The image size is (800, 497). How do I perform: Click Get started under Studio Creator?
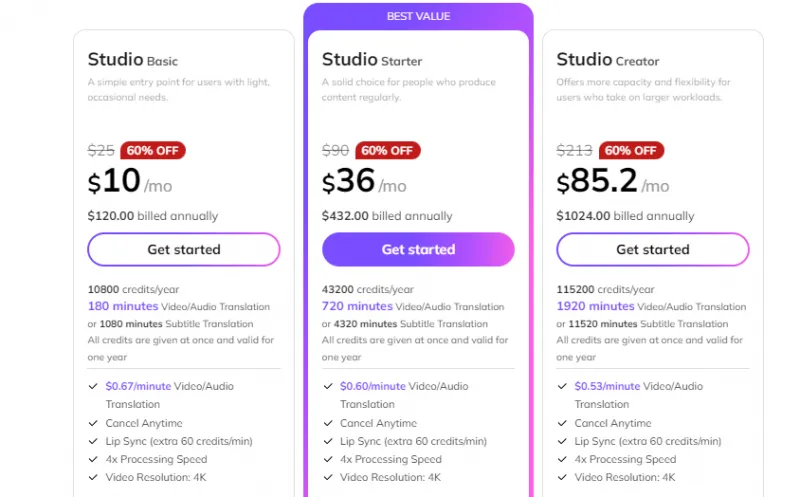pyautogui.click(x=652, y=249)
